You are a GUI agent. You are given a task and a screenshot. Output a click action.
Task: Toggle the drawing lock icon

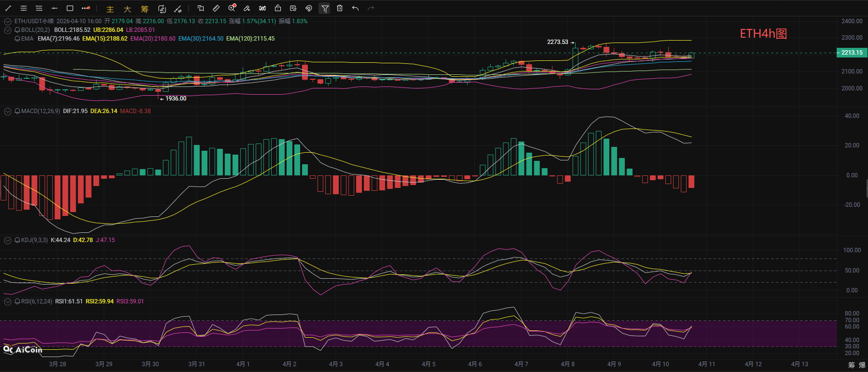click(278, 8)
